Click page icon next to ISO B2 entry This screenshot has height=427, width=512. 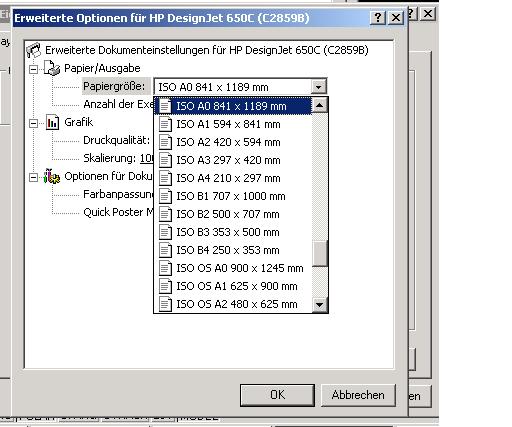pos(165,214)
